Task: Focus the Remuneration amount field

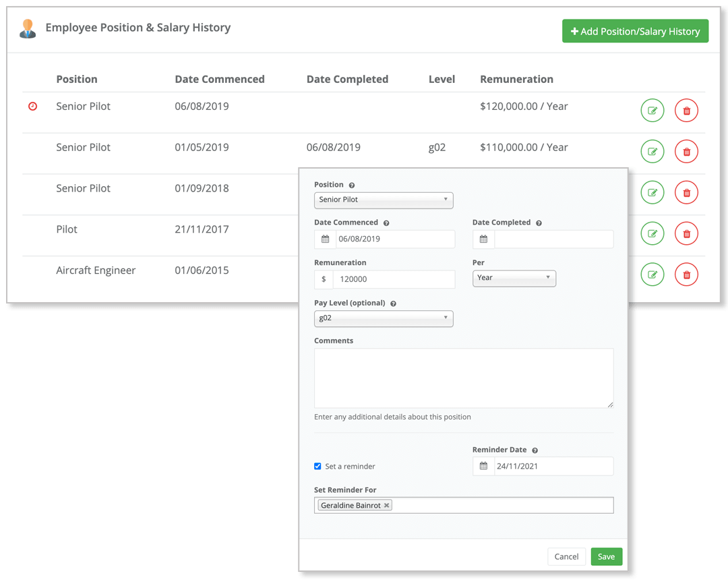Action: [394, 279]
